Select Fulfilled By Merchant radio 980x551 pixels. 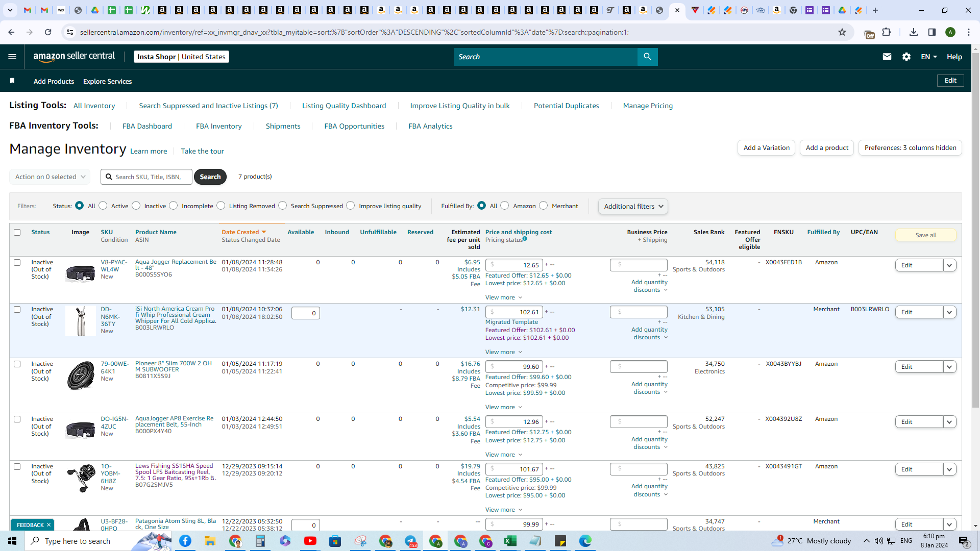coord(544,206)
